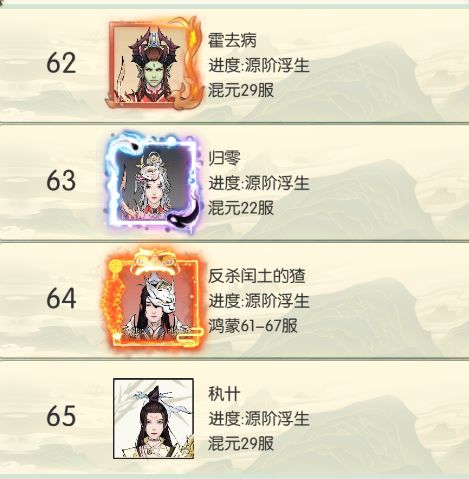Select player name 反杀闰土的猹
The width and height of the screenshot is (469, 479).
click(x=257, y=276)
